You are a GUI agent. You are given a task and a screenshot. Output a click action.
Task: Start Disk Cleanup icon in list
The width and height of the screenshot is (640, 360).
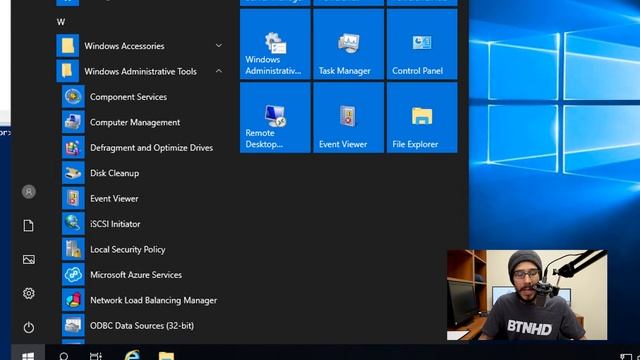pyautogui.click(x=73, y=173)
